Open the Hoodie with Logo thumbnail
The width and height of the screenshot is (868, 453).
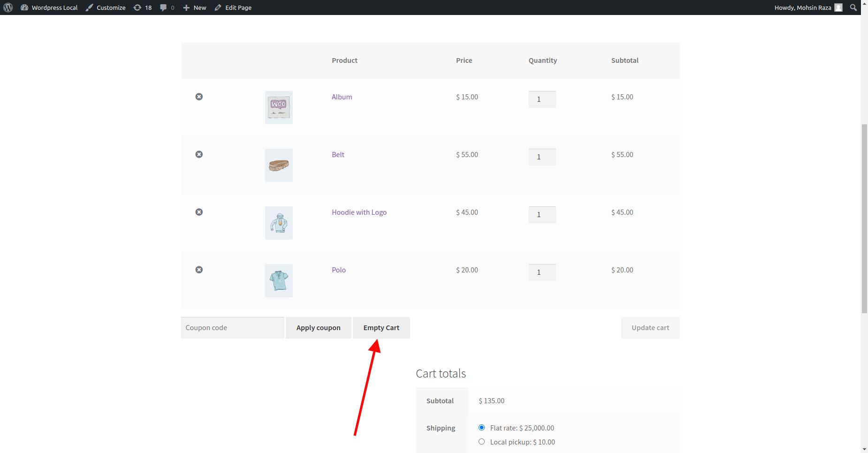click(x=279, y=223)
